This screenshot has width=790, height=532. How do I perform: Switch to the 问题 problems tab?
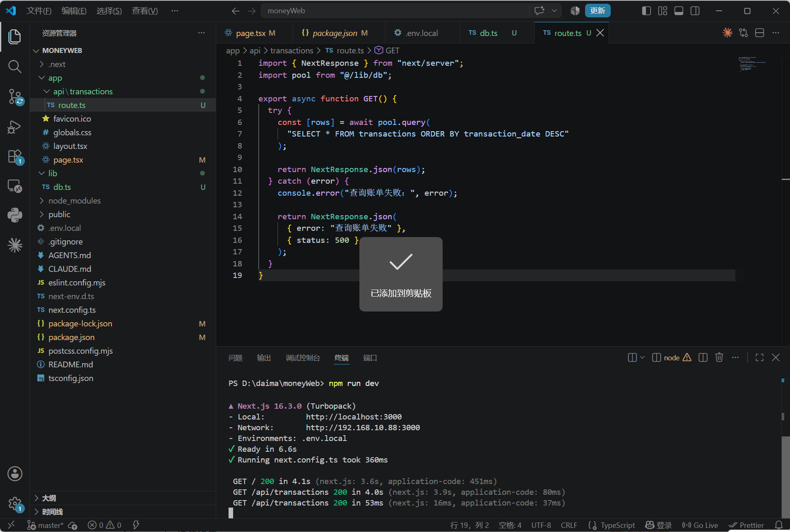pyautogui.click(x=235, y=358)
